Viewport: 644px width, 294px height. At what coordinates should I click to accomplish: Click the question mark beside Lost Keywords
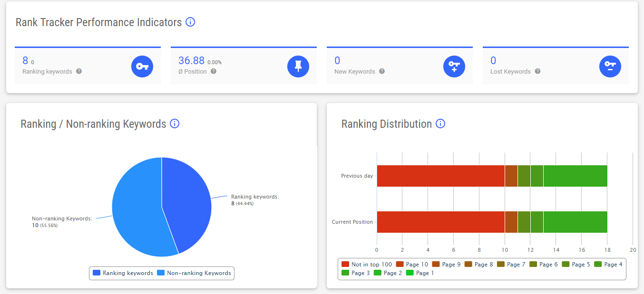(537, 71)
